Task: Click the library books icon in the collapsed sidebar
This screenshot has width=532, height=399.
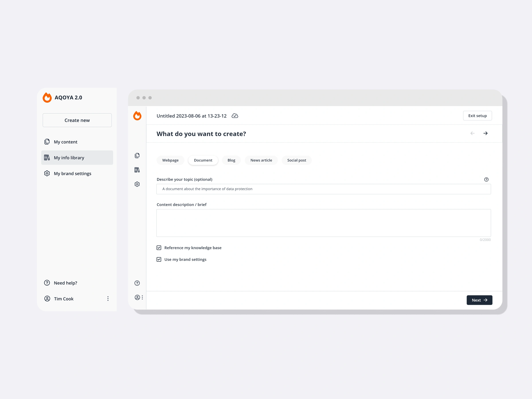Action: click(137, 170)
